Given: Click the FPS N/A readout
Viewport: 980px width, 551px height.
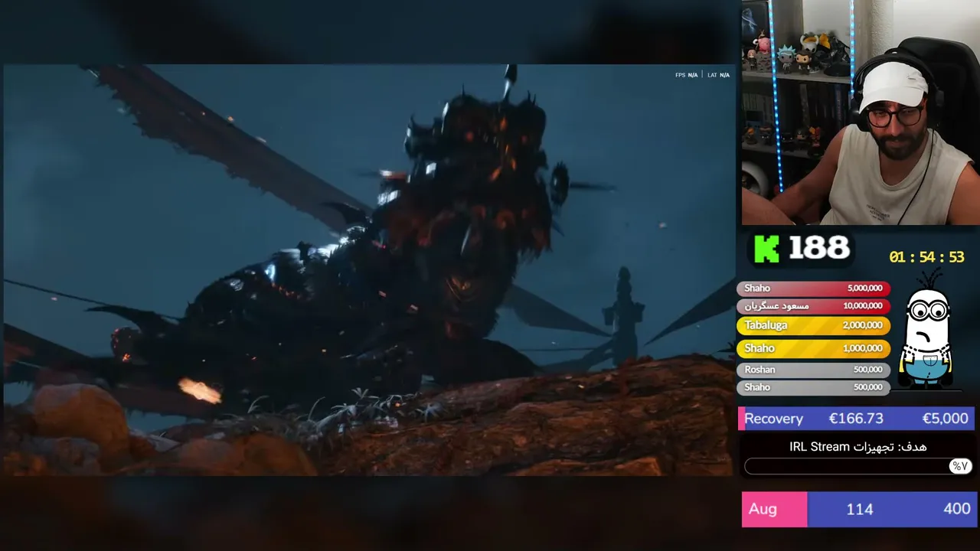Looking at the screenshot, I should (686, 75).
